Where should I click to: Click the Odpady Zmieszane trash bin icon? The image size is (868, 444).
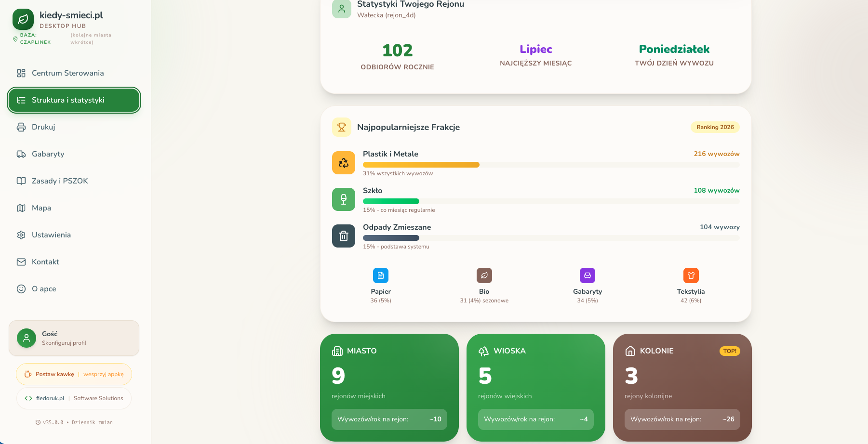click(x=343, y=236)
